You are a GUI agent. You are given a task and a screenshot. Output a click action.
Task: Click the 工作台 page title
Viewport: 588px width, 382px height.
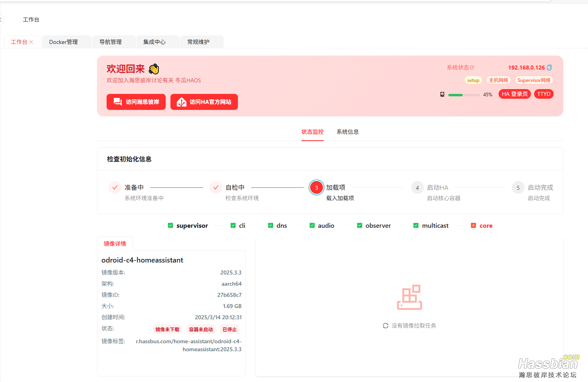pyautogui.click(x=31, y=20)
